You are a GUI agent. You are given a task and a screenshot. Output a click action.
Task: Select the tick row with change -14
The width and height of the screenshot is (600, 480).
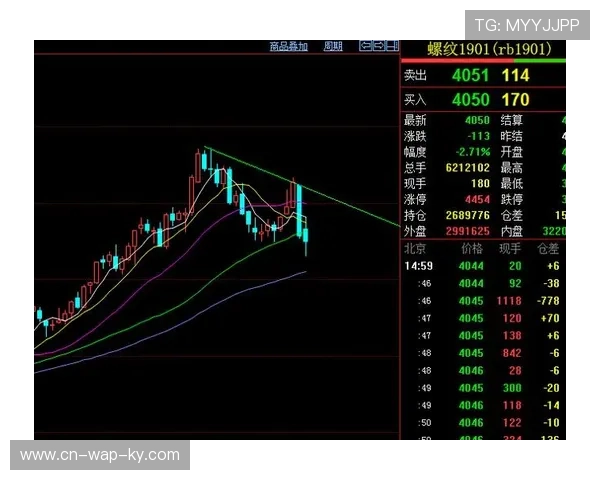pos(483,405)
